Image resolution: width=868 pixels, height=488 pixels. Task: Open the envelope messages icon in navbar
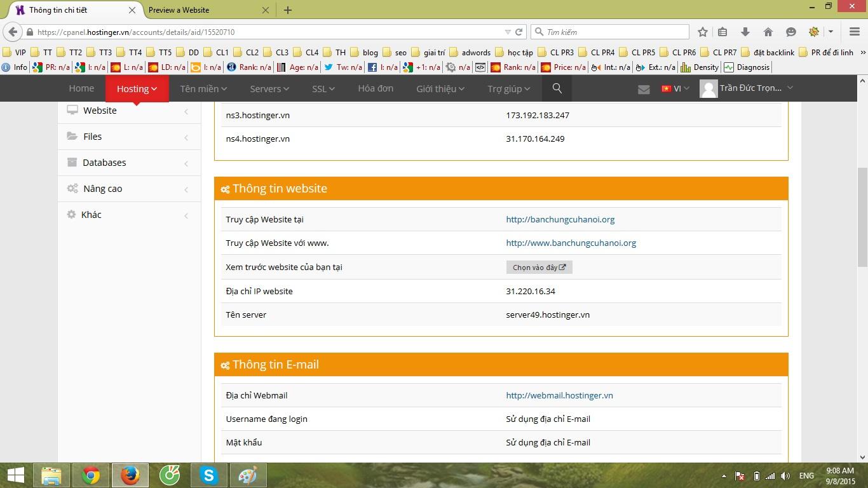(x=644, y=89)
